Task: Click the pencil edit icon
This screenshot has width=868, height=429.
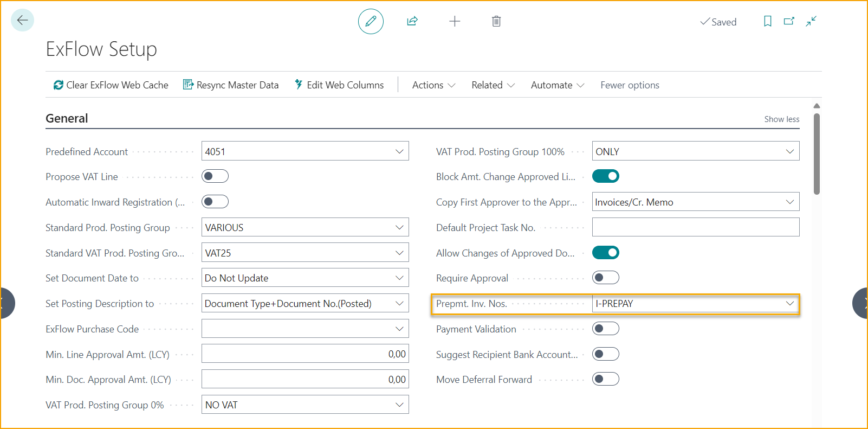Action: pyautogui.click(x=371, y=21)
